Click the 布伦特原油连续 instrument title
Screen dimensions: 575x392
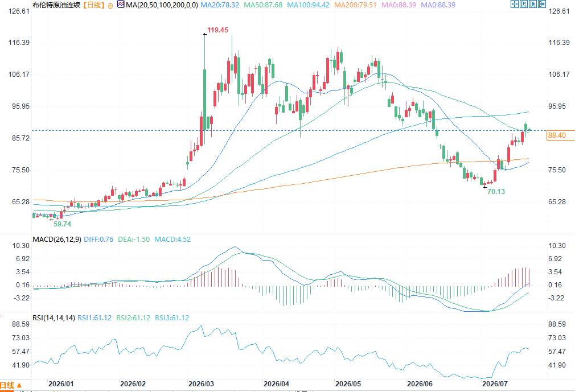(x=56, y=5)
